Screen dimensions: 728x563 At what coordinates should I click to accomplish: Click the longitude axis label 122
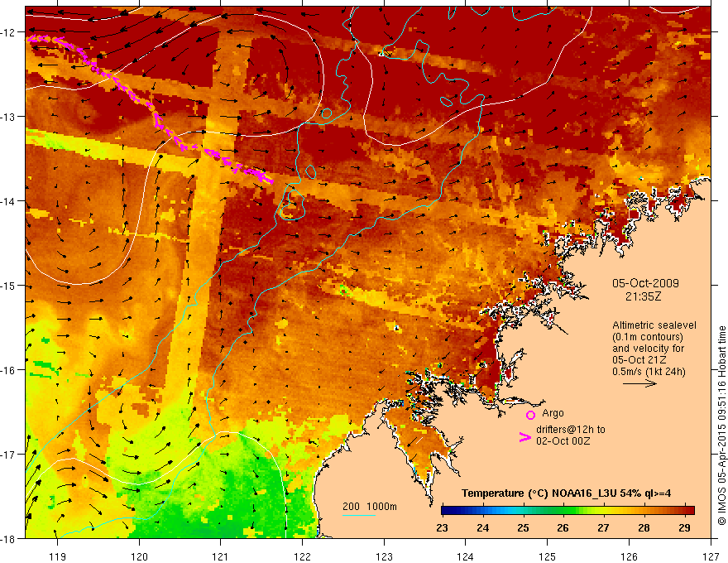coord(302,556)
